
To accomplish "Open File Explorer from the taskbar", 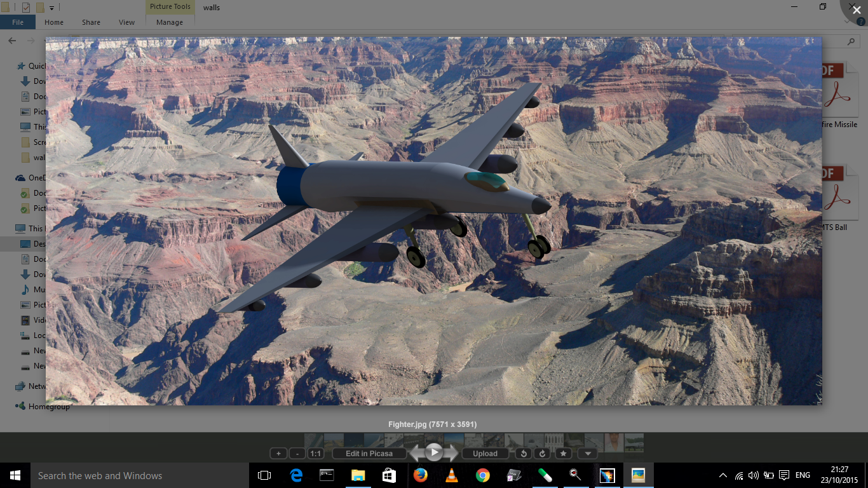I will tap(358, 475).
